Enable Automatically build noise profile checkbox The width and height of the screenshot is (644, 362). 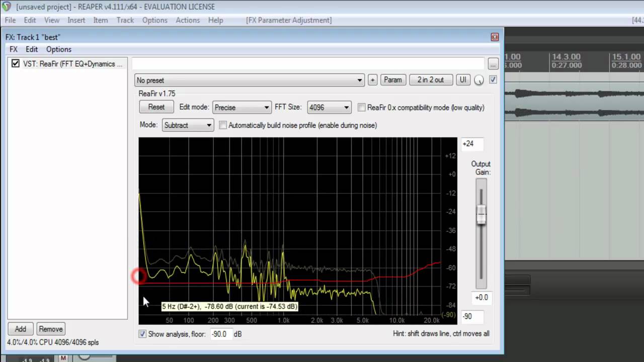(x=223, y=125)
